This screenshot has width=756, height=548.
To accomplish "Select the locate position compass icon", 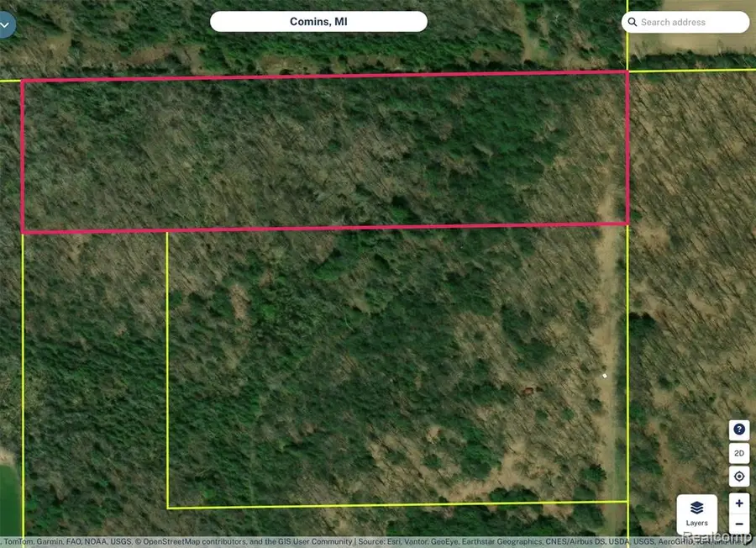I will tap(738, 477).
